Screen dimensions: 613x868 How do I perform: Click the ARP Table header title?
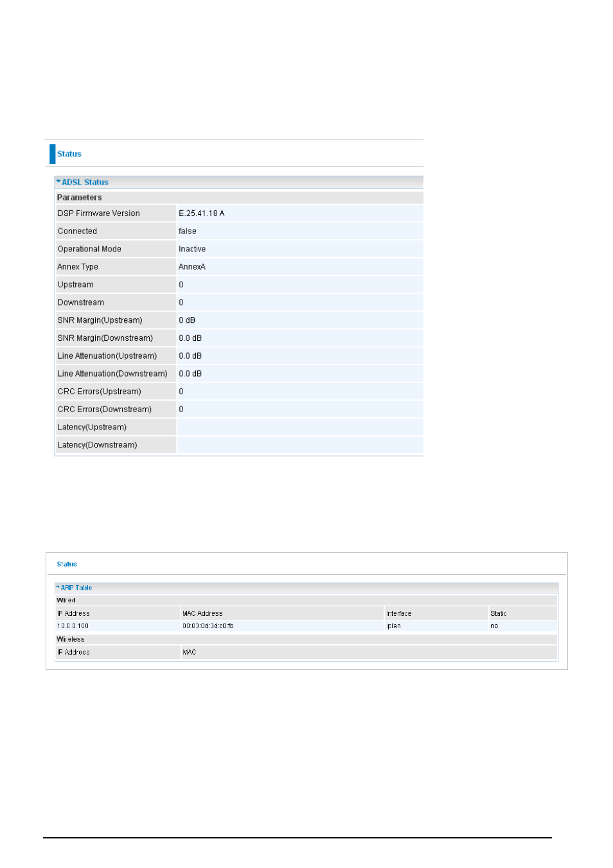76,588
